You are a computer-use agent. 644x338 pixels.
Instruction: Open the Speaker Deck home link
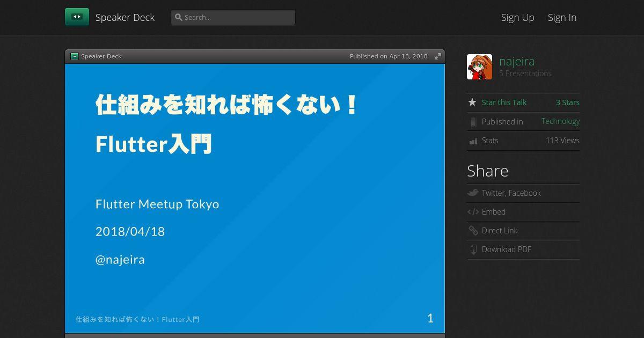(x=125, y=17)
